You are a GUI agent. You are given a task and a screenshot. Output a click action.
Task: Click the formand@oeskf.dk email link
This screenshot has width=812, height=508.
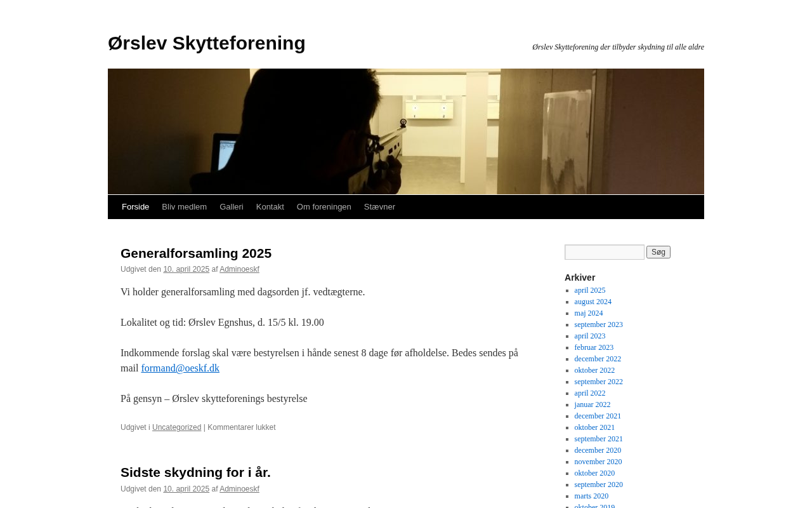pyautogui.click(x=180, y=368)
